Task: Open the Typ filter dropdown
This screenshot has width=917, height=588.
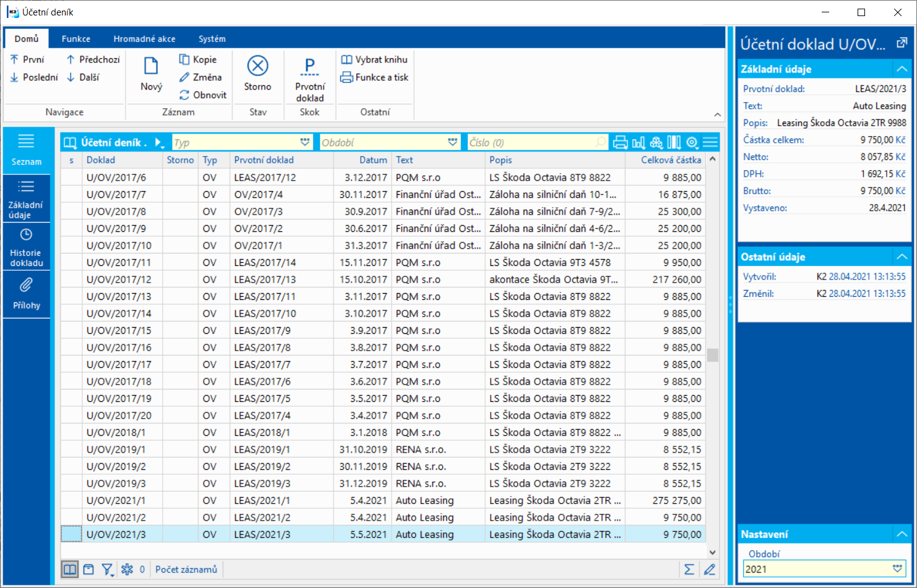Action: (305, 143)
